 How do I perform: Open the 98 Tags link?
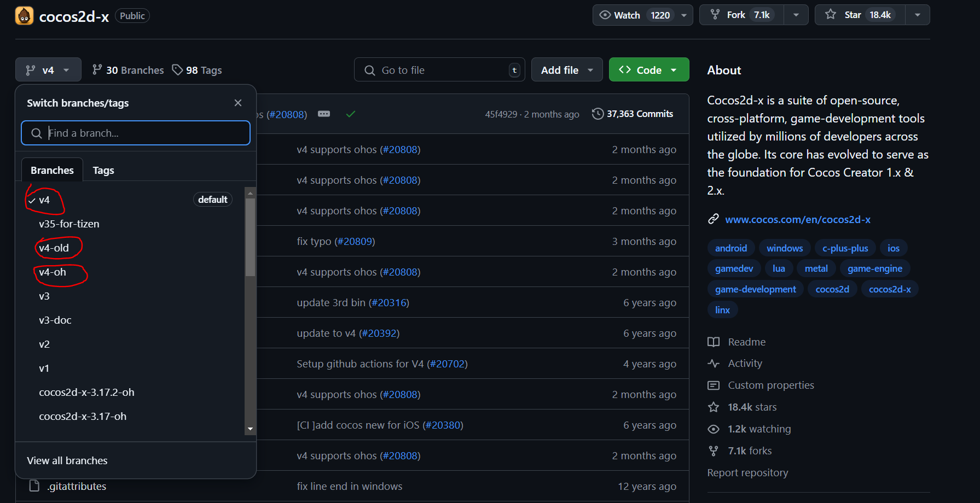tap(197, 70)
